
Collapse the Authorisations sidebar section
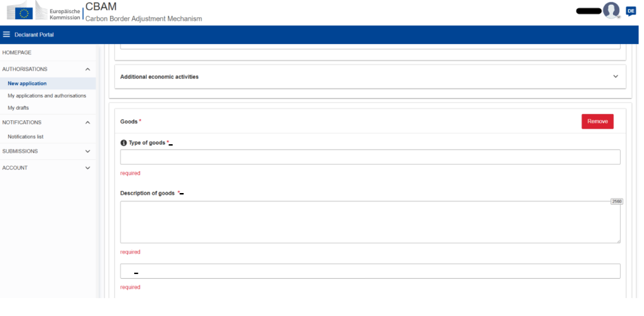87,69
